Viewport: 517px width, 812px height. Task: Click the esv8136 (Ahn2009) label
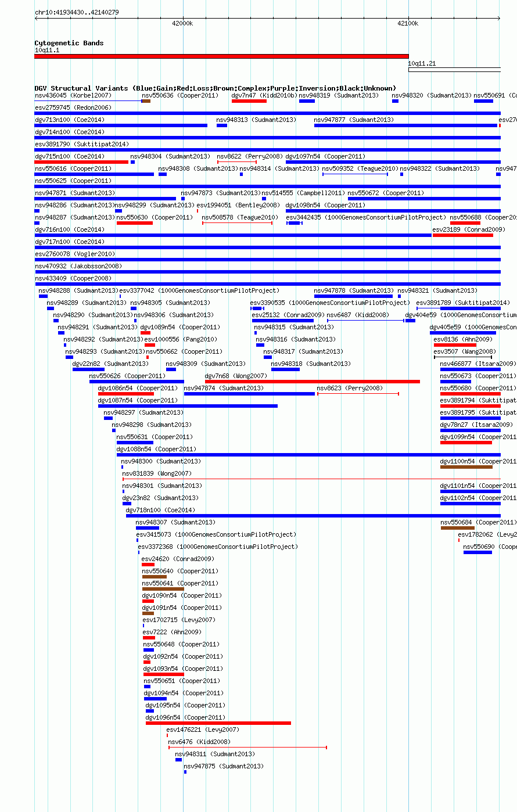(x=463, y=339)
